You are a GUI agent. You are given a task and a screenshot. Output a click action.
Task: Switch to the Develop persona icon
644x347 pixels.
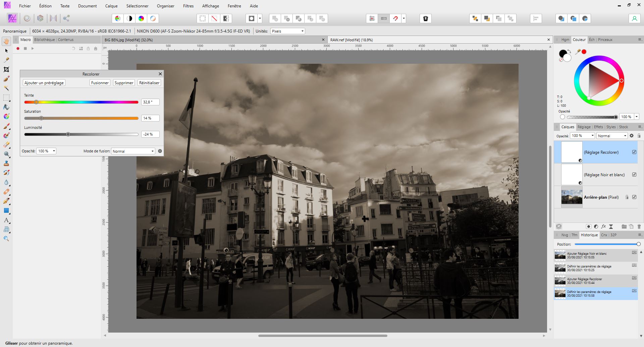(40, 18)
